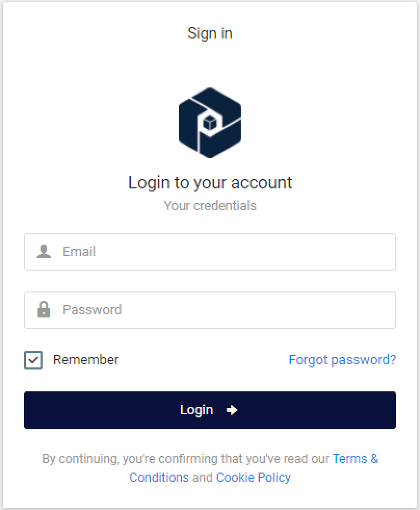
Task: Click the Your credentials subtitle
Action: pos(210,206)
